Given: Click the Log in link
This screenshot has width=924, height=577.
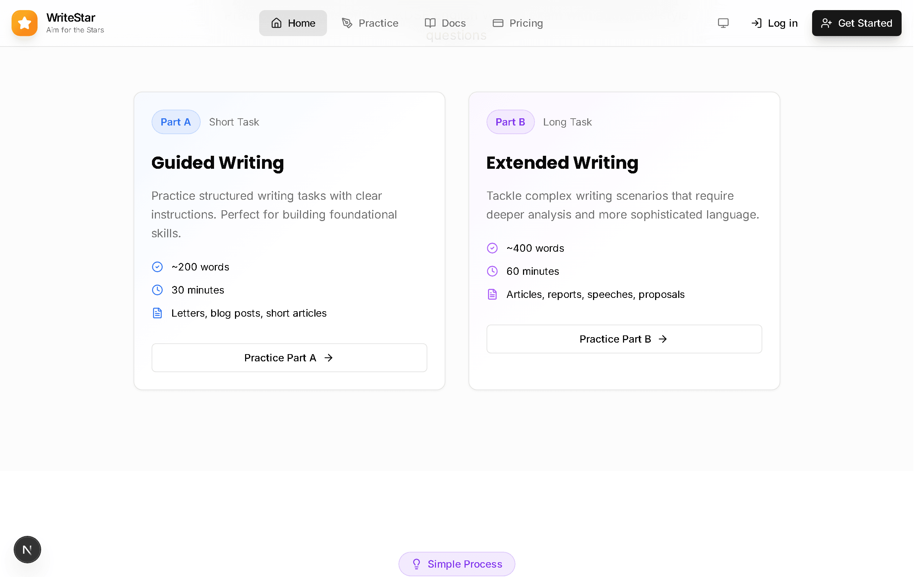Looking at the screenshot, I should pos(774,23).
